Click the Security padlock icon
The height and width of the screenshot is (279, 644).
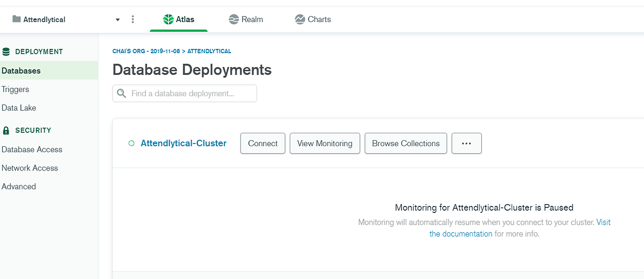(x=6, y=130)
